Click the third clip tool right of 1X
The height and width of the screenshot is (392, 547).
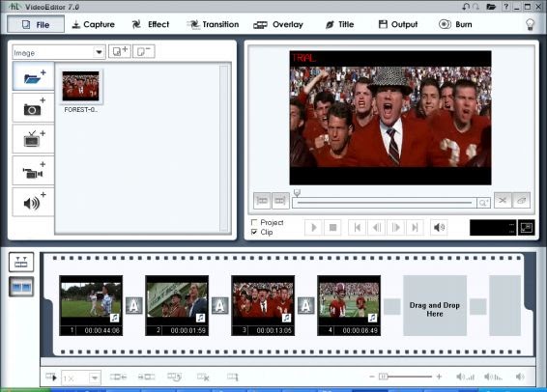click(174, 377)
